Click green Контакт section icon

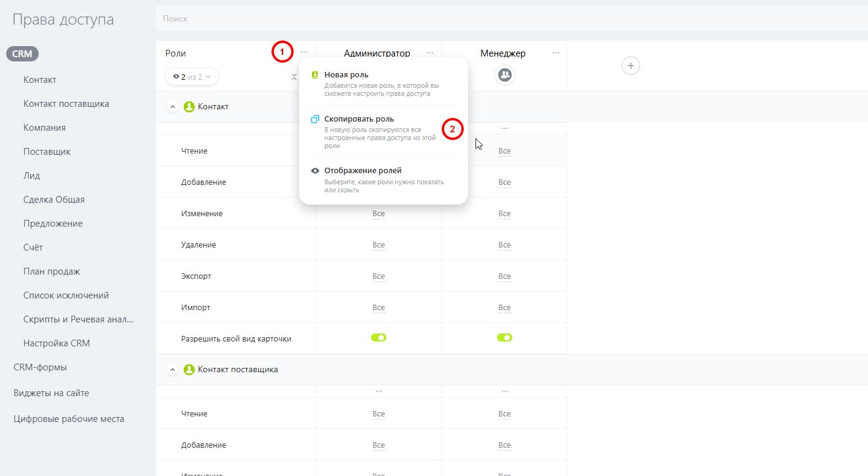[189, 107]
